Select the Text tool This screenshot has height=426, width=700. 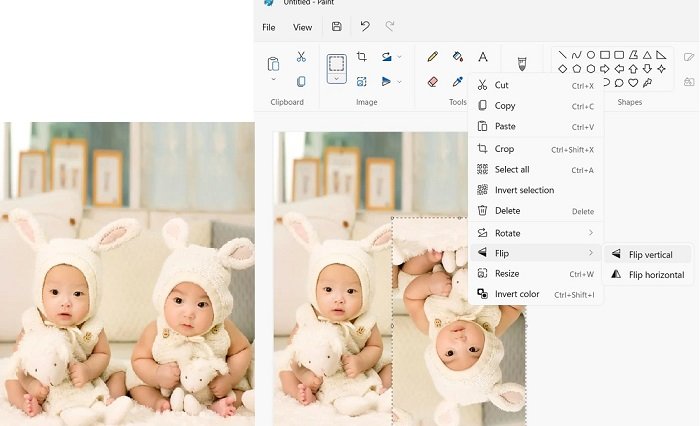point(483,57)
